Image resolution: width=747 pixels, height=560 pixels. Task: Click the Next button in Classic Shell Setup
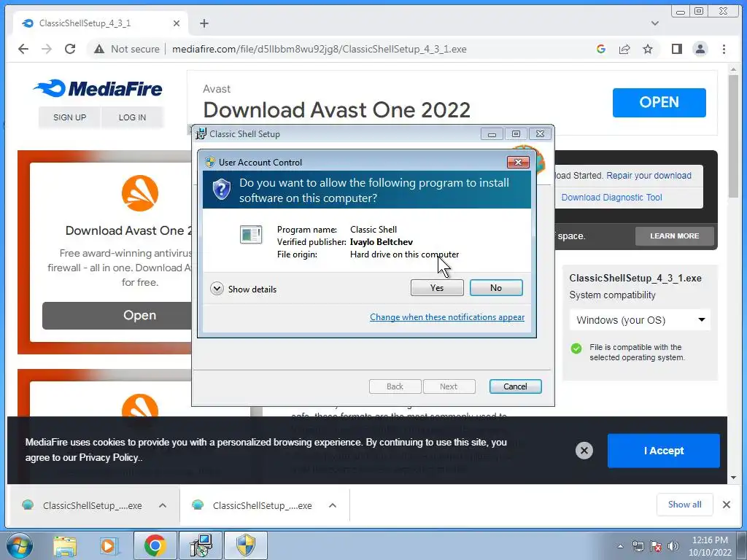pyautogui.click(x=449, y=386)
